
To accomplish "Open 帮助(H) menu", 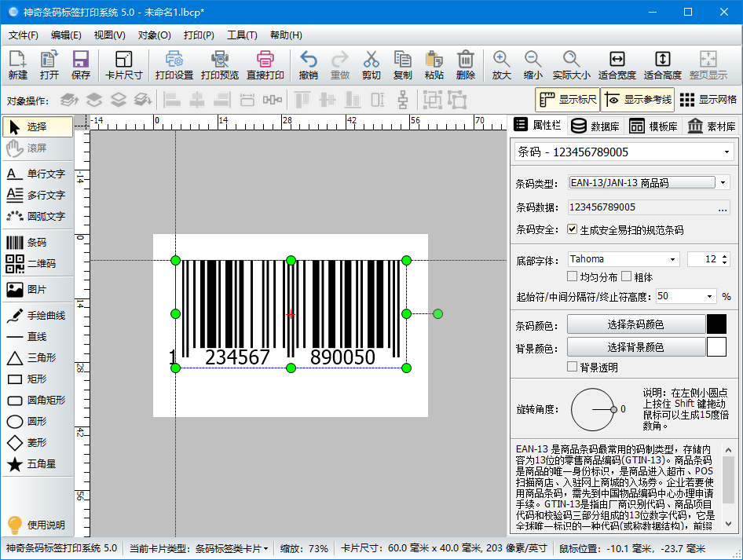I will pyautogui.click(x=286, y=35).
